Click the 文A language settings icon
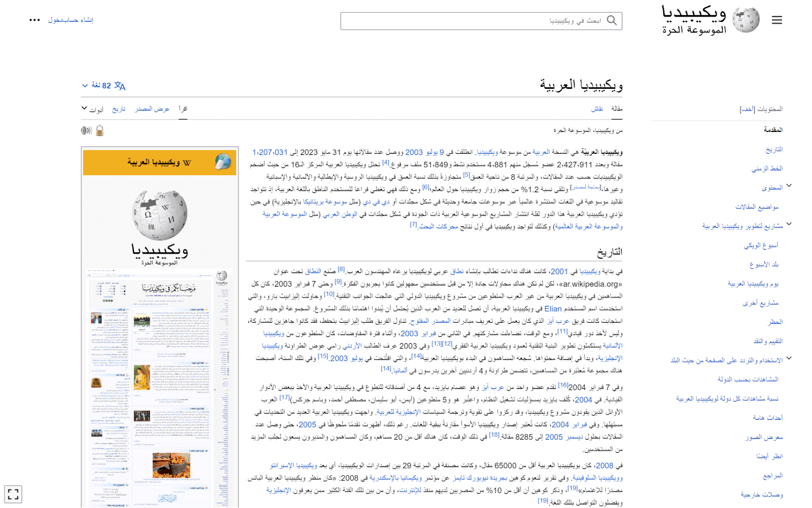 point(120,85)
